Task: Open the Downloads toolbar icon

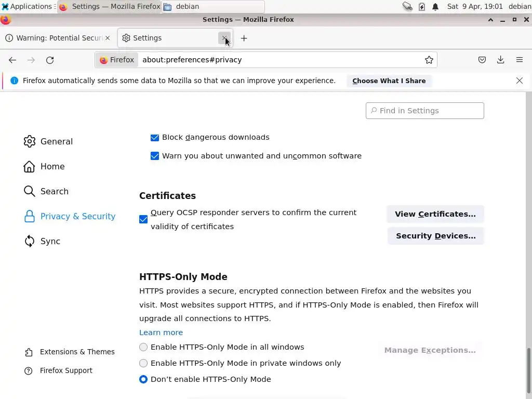Action: click(501, 60)
